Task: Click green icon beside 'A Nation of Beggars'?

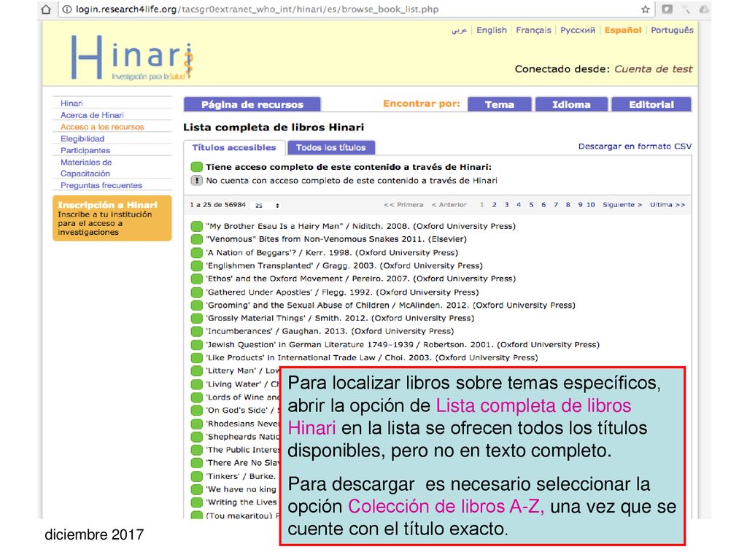Action: tap(196, 252)
